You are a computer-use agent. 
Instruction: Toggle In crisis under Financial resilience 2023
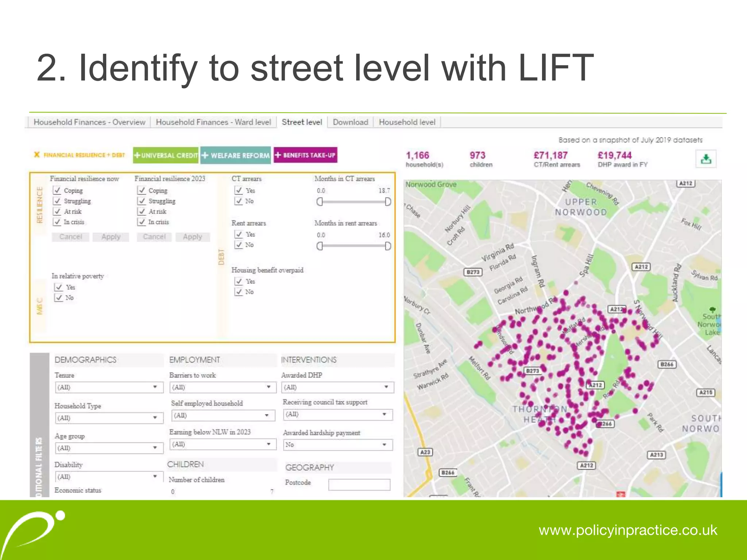pyautogui.click(x=142, y=222)
